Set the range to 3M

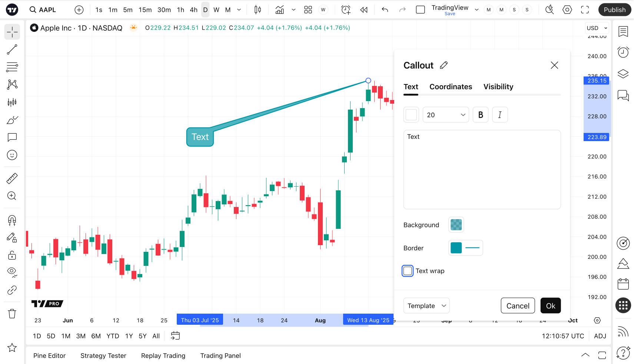pyautogui.click(x=81, y=336)
